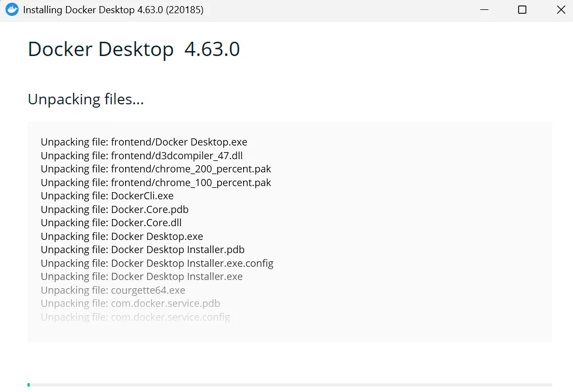The height and width of the screenshot is (392, 573).
Task: Select the Docker Desktop Installer.exe.config line
Action: point(157,264)
